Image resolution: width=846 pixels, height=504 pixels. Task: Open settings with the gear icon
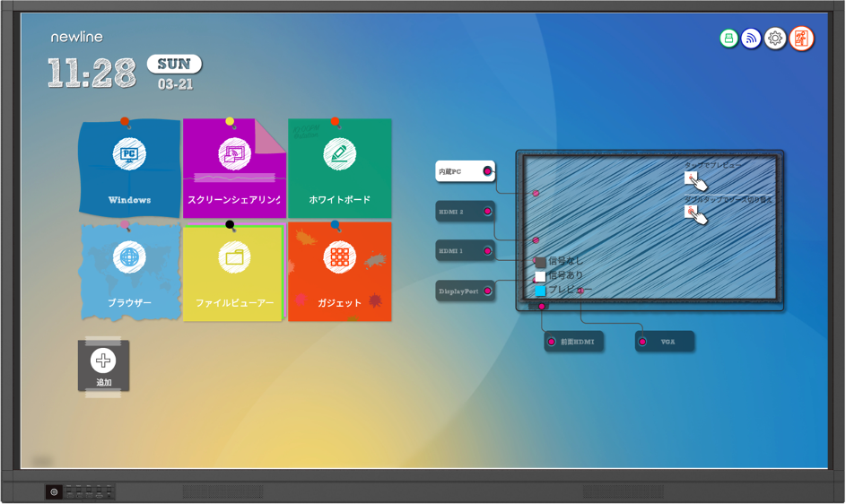(775, 39)
